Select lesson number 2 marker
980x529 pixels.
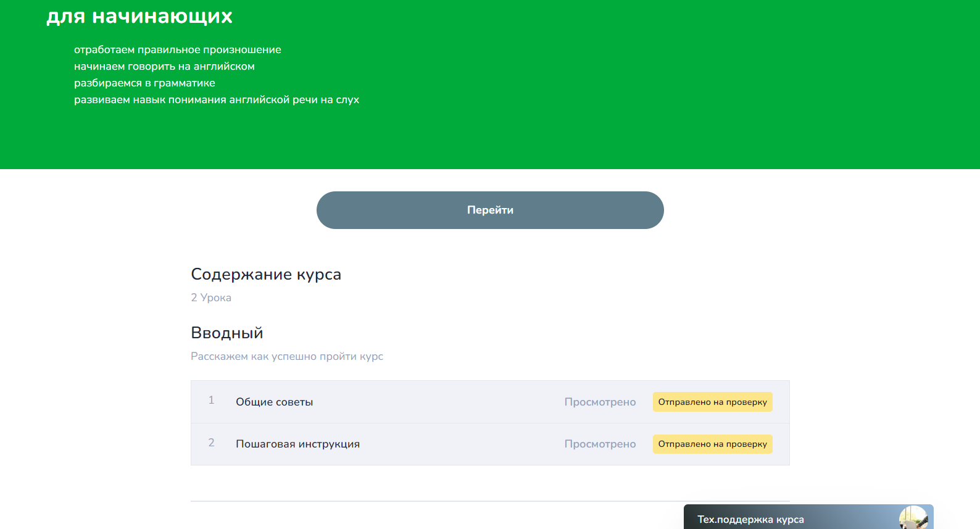(211, 443)
